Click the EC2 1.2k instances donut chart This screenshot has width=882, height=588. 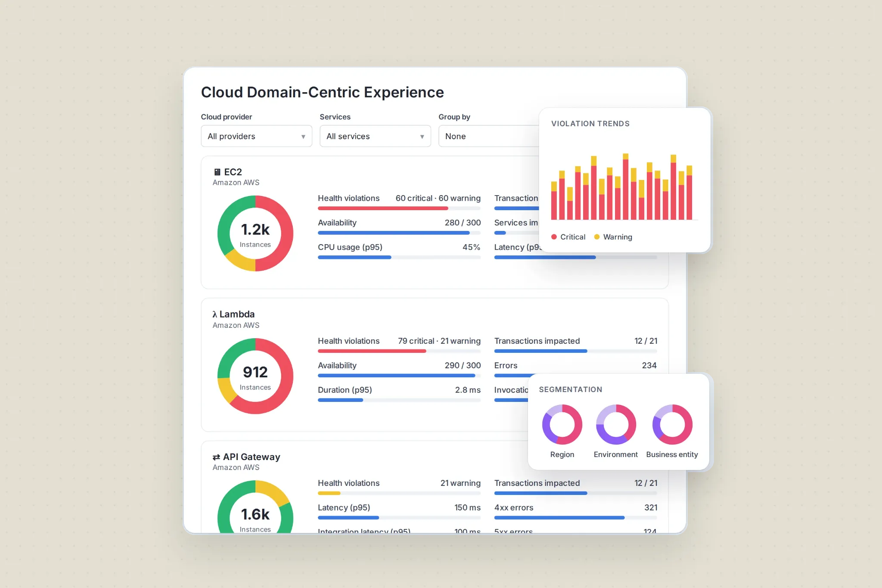[255, 233]
